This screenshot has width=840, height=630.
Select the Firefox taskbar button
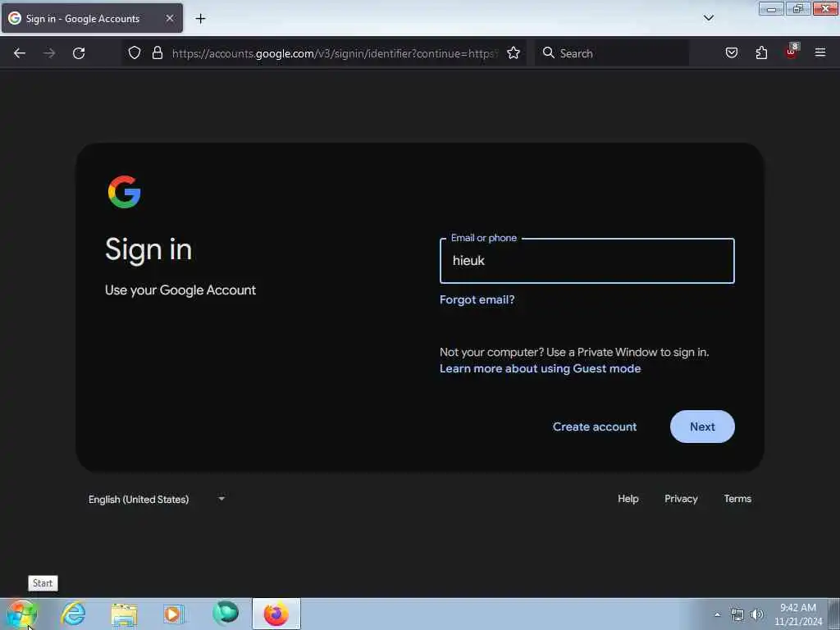tap(276, 614)
